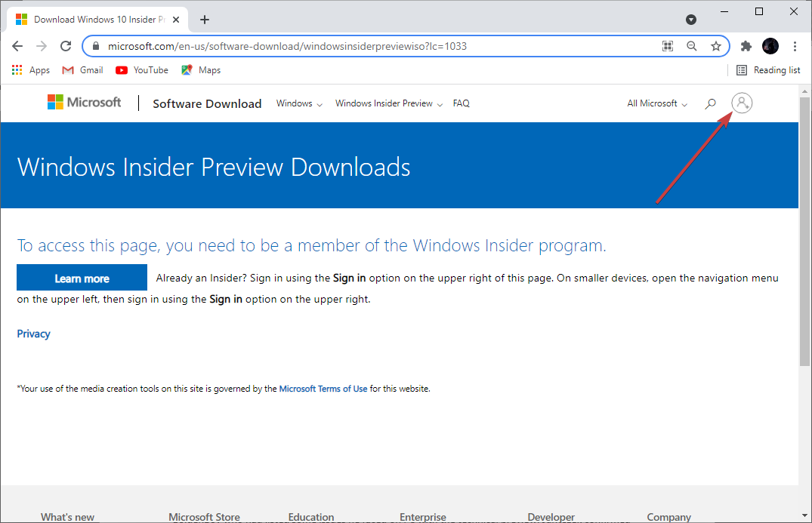Click the Sign in account icon

pyautogui.click(x=742, y=103)
